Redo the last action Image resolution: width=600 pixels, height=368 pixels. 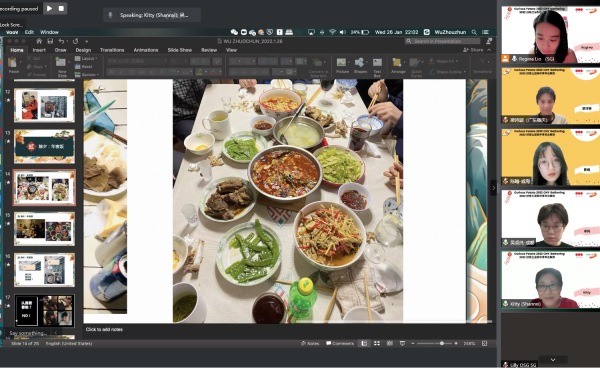75,41
